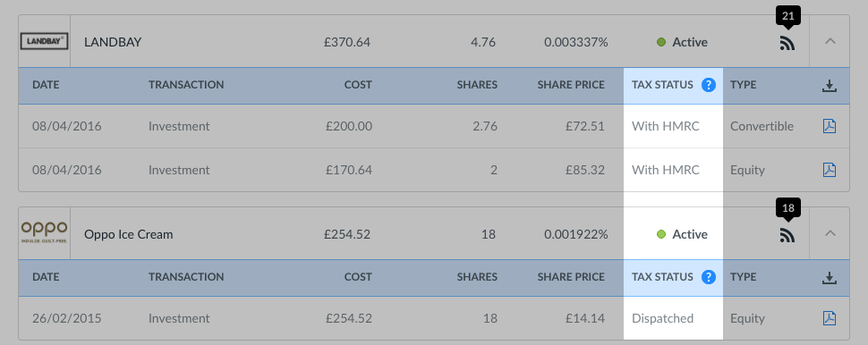
Task: Open Oppo Ice Cream updates feed icon
Action: (787, 235)
